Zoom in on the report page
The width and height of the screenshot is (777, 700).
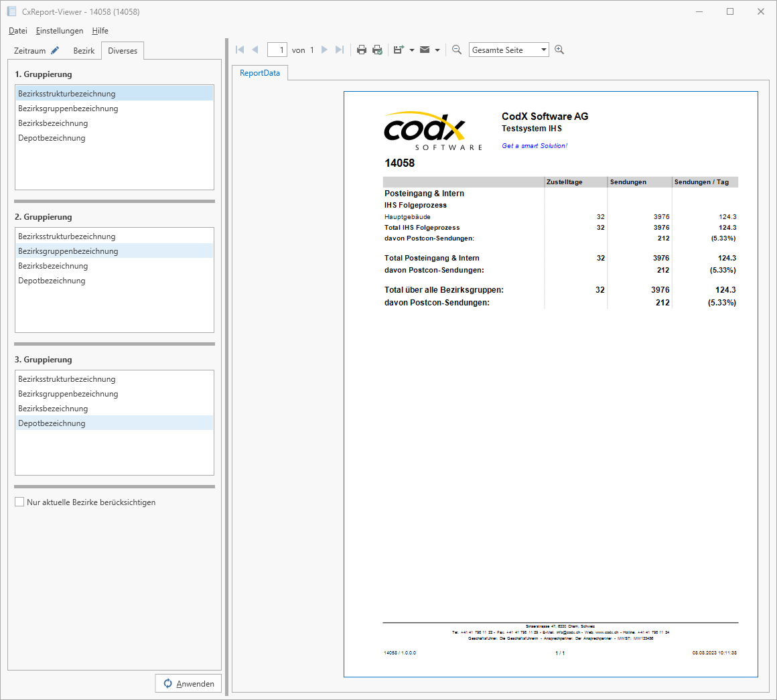(559, 49)
